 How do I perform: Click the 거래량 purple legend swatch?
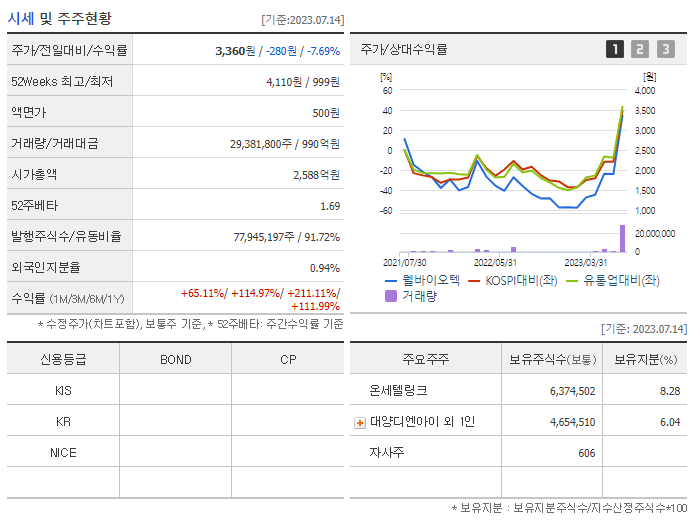[x=391, y=296]
